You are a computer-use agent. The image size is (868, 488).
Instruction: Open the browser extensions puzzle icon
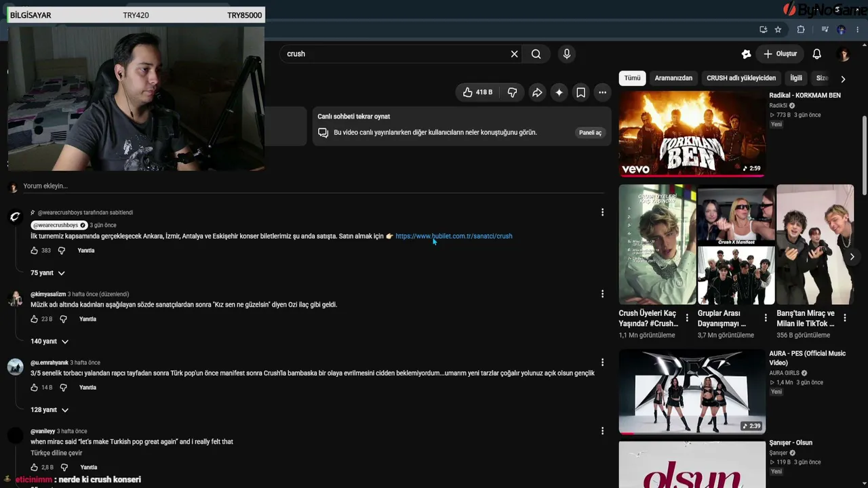point(801,30)
